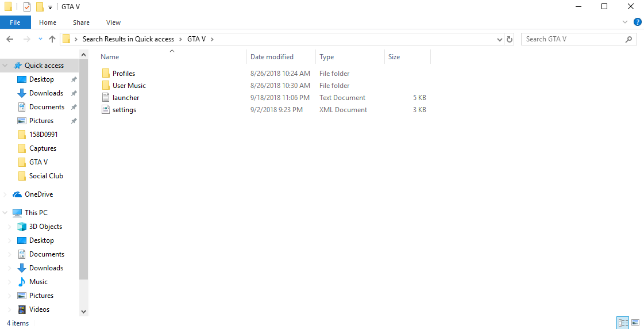Open Help with the question mark icon
The image size is (644, 329).
point(638,22)
